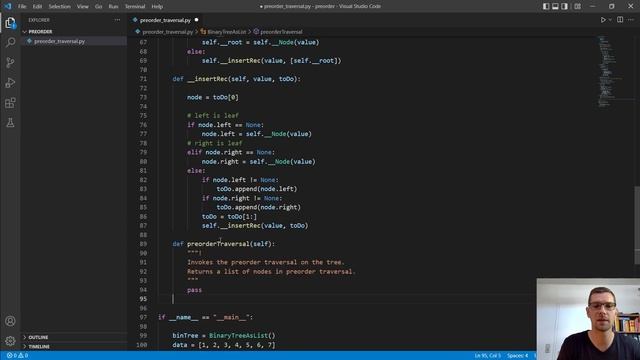Open the Accounts menu icon
Image resolution: width=640 pixels, height=360 pixels.
[10, 321]
